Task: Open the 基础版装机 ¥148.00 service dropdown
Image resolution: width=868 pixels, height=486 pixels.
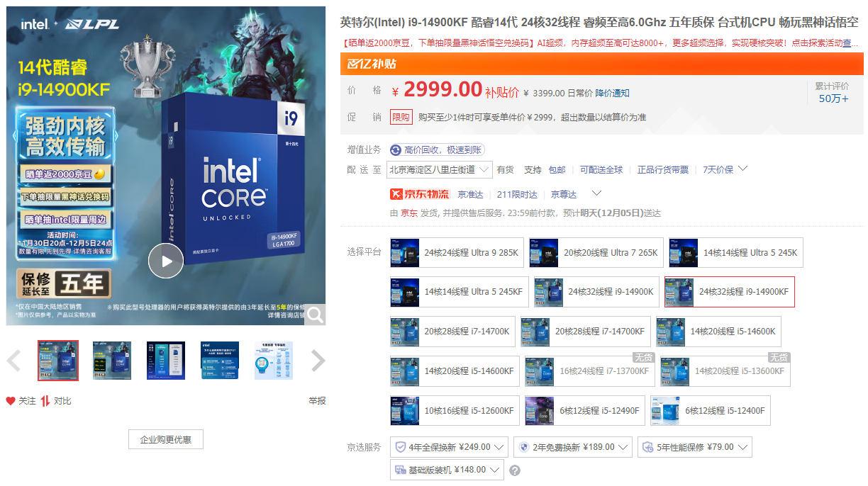Action: point(447,470)
